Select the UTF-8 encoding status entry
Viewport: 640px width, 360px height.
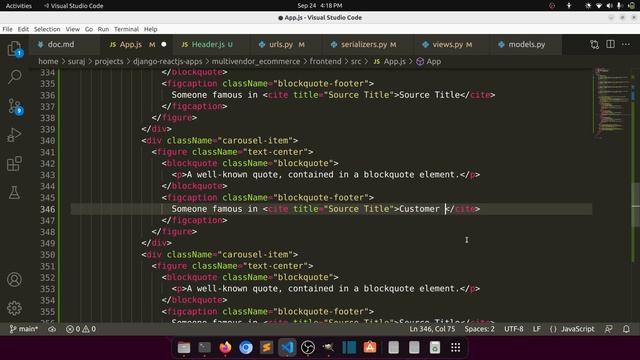[x=513, y=329]
